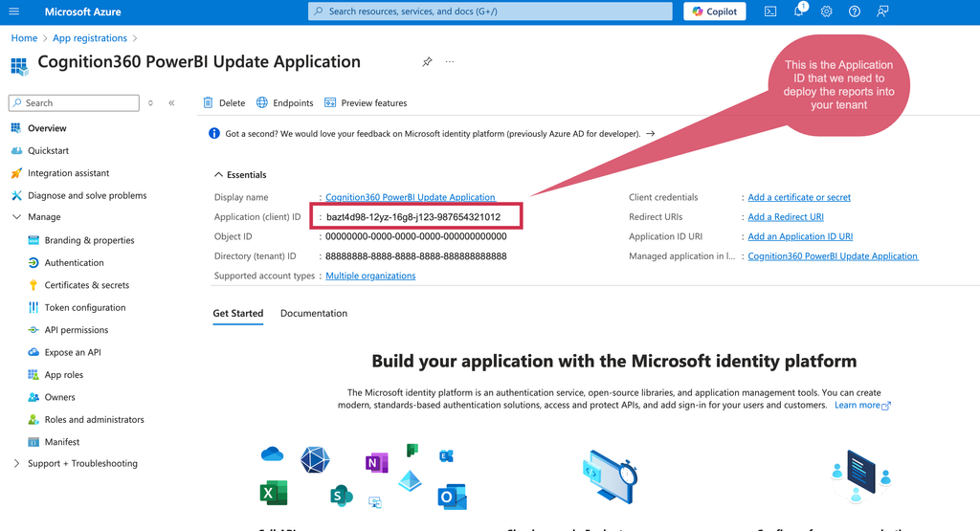
Task: Click Add a Redirect URI
Action: (x=786, y=217)
